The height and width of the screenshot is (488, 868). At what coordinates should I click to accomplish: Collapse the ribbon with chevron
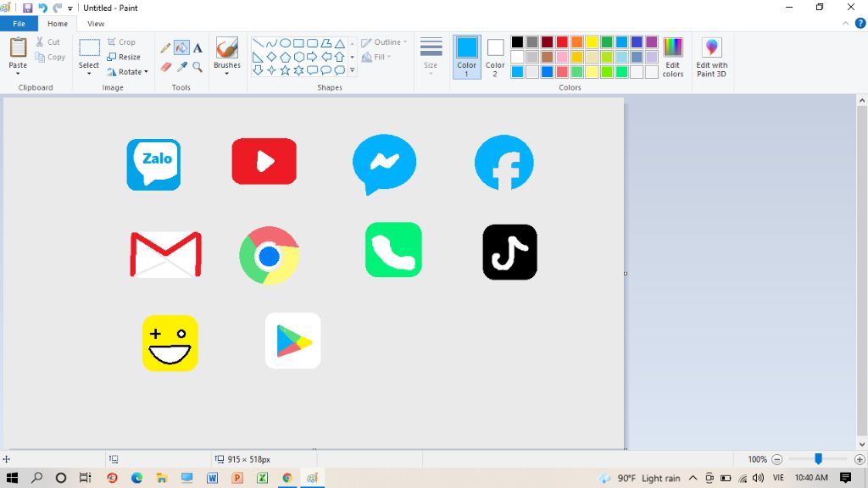(845, 23)
